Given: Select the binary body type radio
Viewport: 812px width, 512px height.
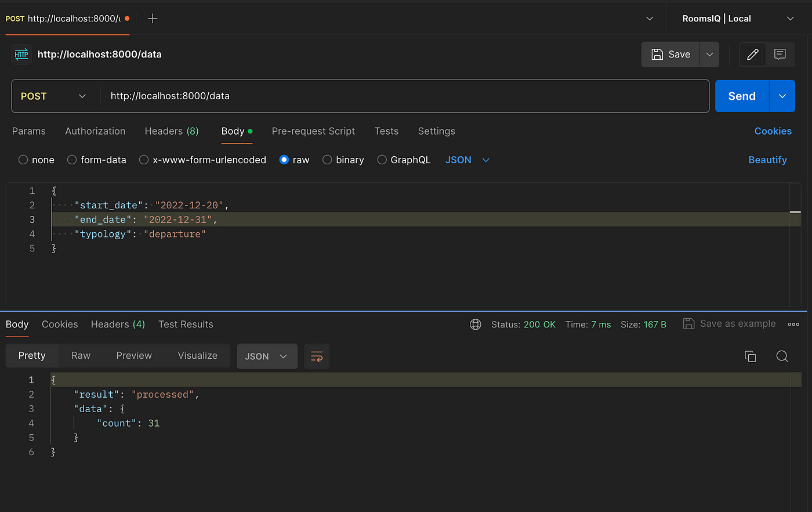Looking at the screenshot, I should (327, 160).
